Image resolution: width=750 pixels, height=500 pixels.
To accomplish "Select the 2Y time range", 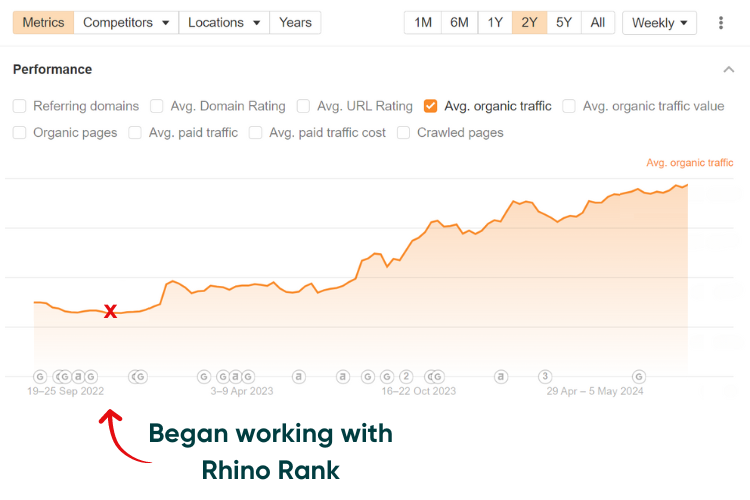I will pos(529,22).
